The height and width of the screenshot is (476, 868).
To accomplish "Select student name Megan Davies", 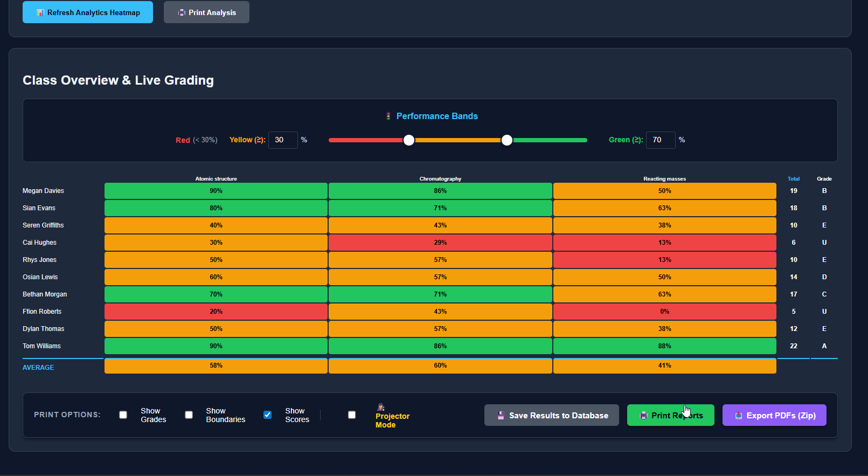I will (x=43, y=191).
